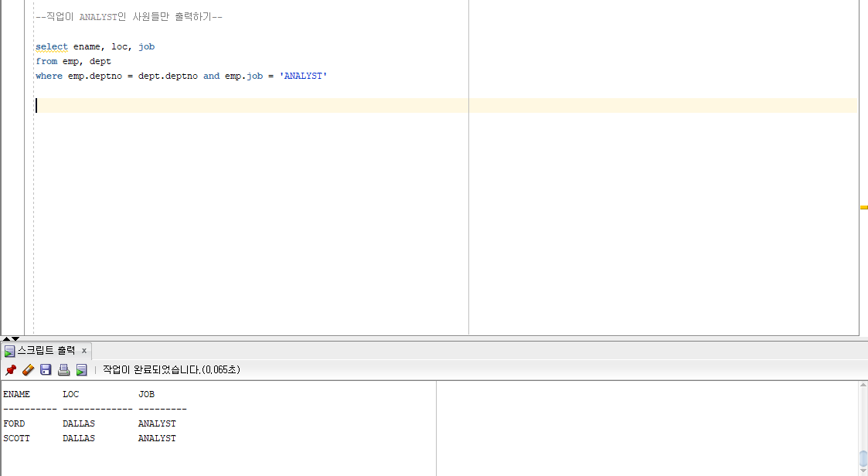
Task: Click the run script icon in output toolbar
Action: (x=81, y=369)
